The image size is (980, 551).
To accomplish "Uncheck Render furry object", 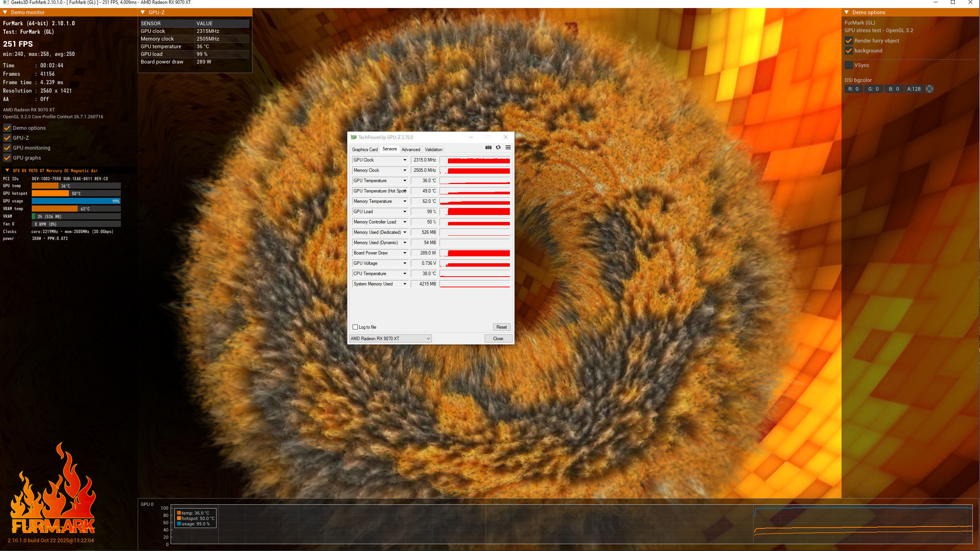I will click(848, 41).
